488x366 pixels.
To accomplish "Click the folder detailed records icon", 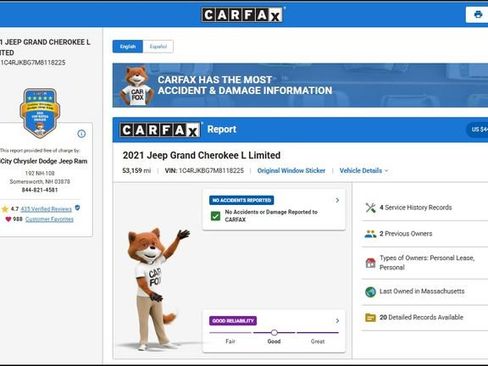I will pos(370,317).
